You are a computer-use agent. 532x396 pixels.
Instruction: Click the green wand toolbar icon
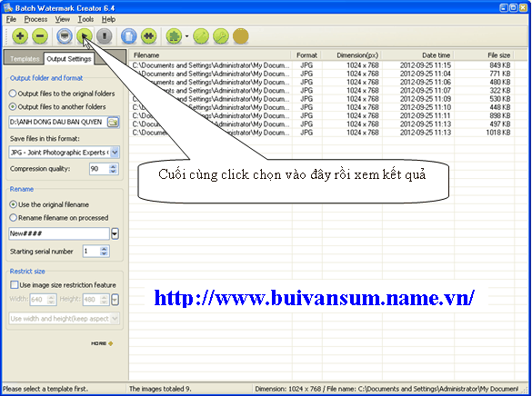click(201, 36)
